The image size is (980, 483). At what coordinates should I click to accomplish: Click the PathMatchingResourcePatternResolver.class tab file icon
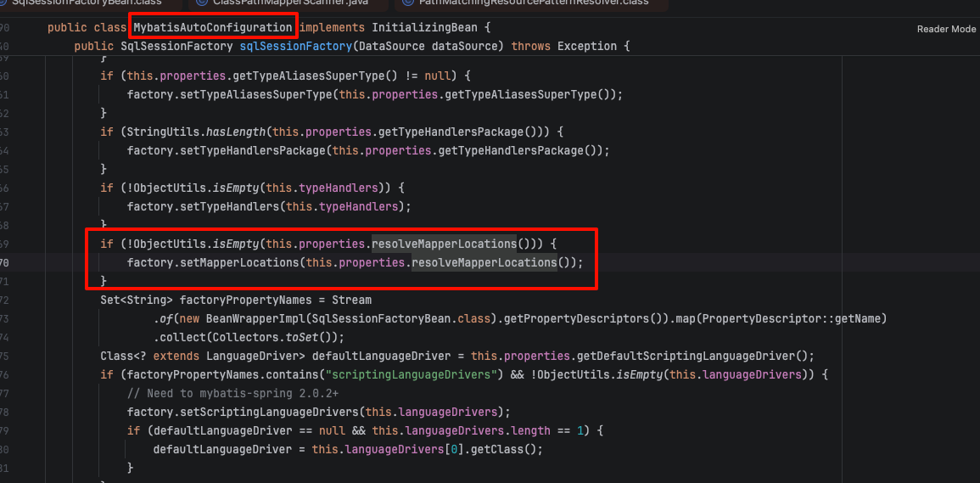(x=408, y=3)
